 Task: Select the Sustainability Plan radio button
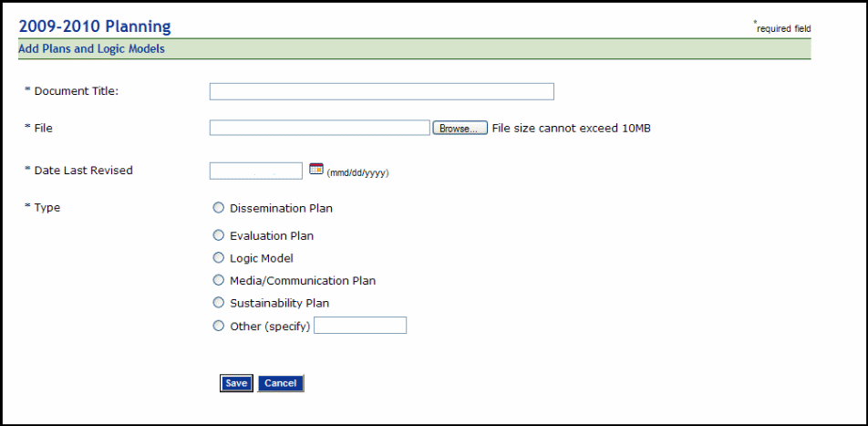coord(218,303)
